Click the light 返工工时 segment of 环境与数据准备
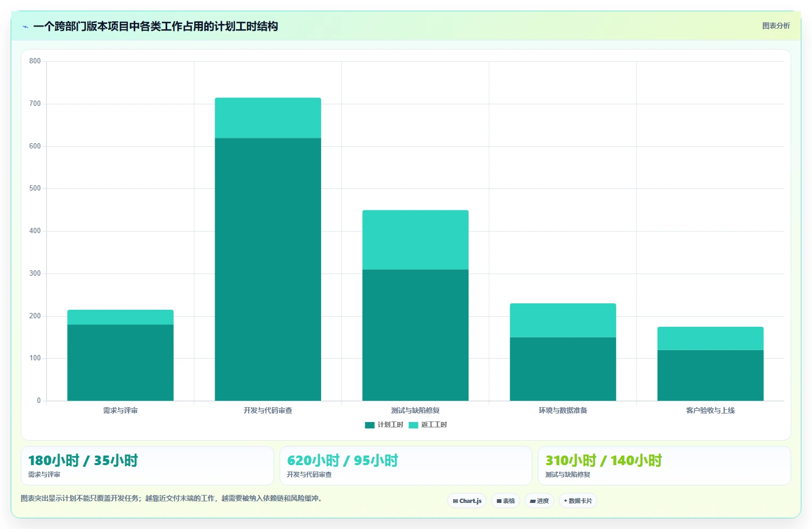Viewport: 812px width, 529px height. tap(563, 320)
